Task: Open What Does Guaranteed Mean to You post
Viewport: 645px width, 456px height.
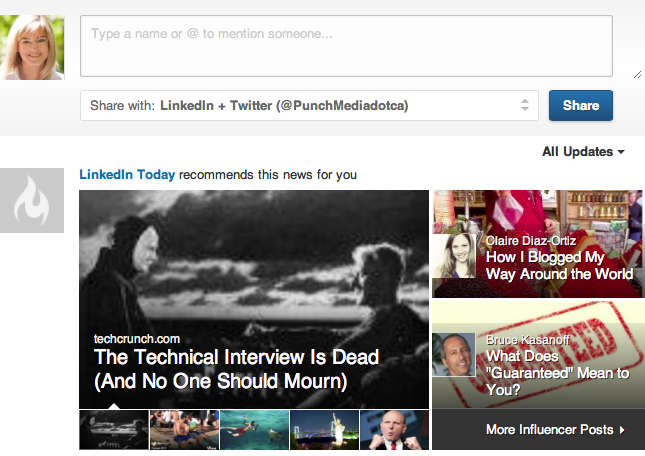Action: [x=557, y=373]
